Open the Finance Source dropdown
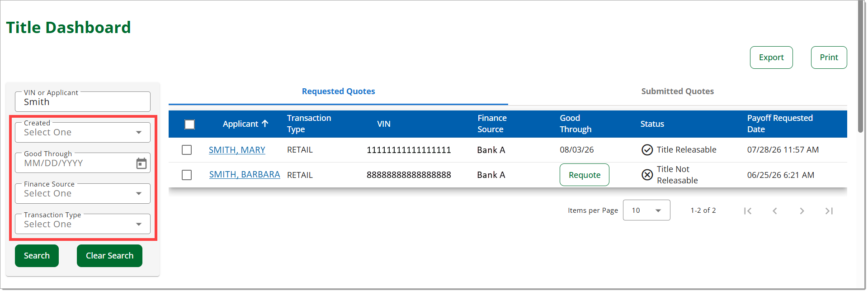Screen dimensions: 868x292 click(83, 193)
